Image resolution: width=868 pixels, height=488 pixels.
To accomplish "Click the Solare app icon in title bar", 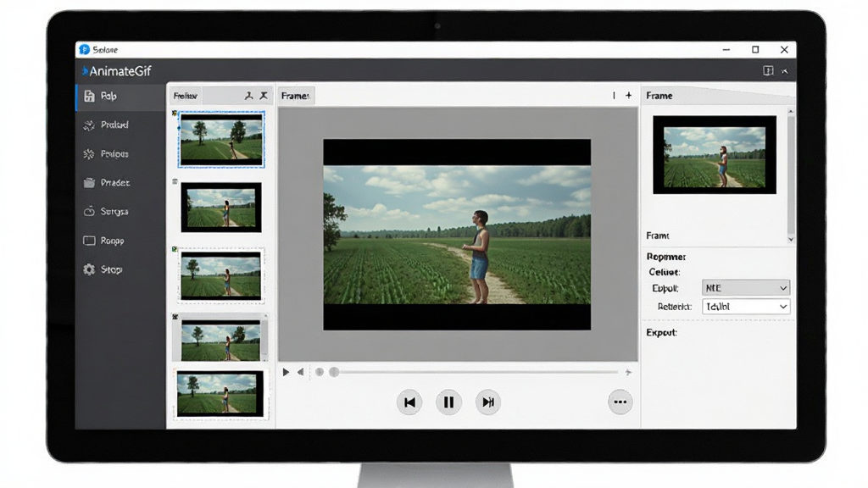I will 84,50.
